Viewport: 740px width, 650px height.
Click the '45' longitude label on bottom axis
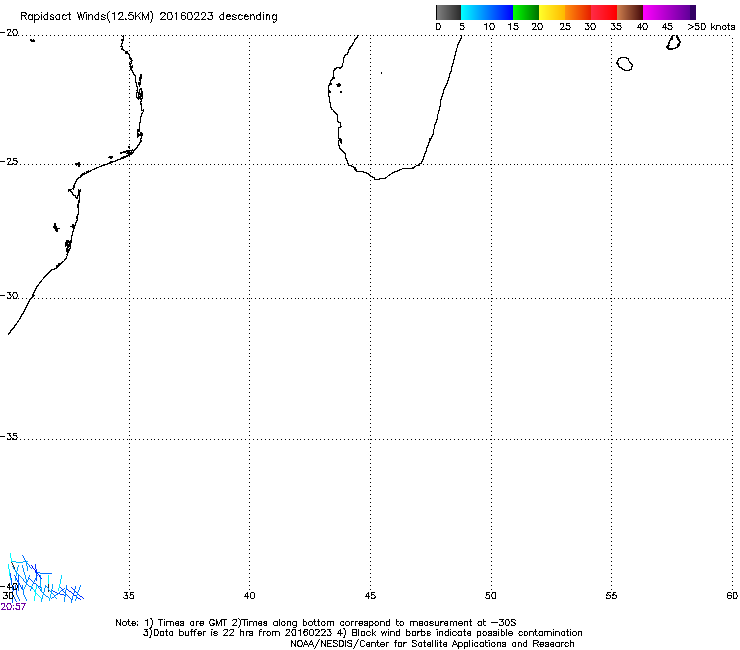point(370,596)
